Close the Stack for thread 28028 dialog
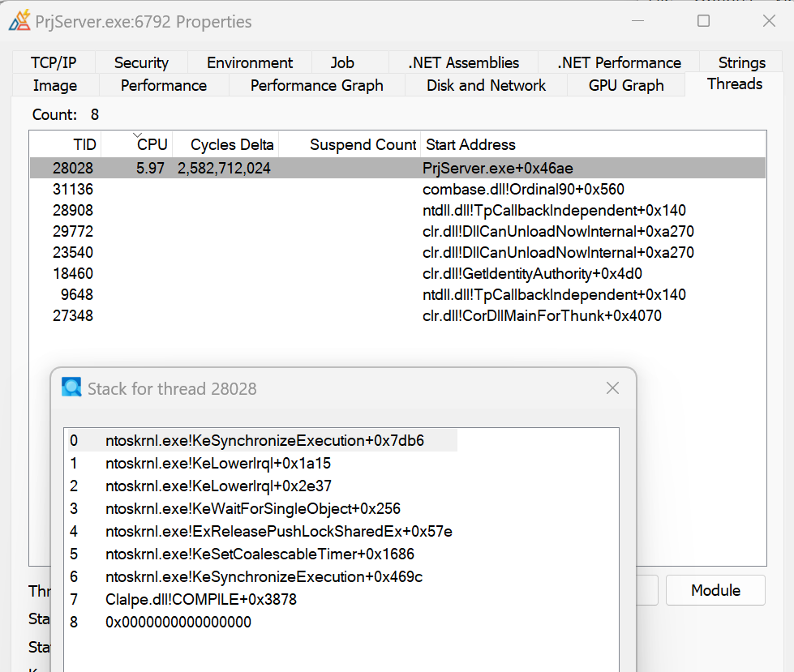This screenshot has height=672, width=794. [612, 388]
